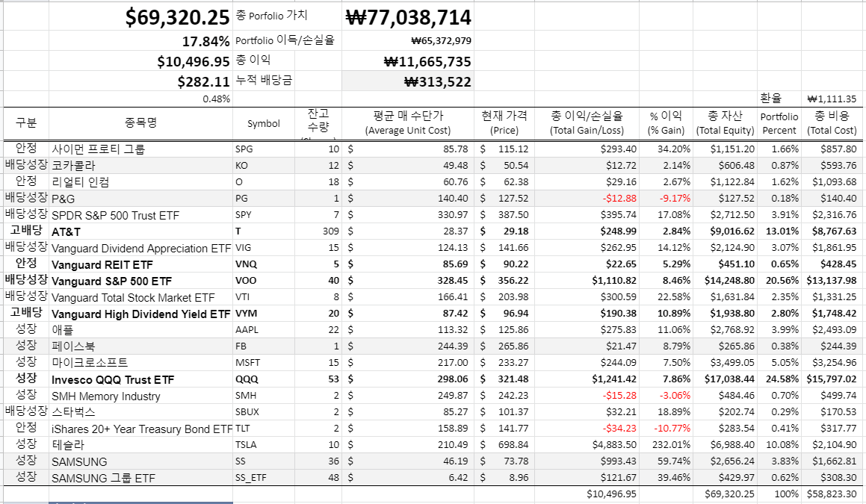Image resolution: width=866 pixels, height=504 pixels.
Task: Select the 환율 label cell
Action: tap(779, 99)
